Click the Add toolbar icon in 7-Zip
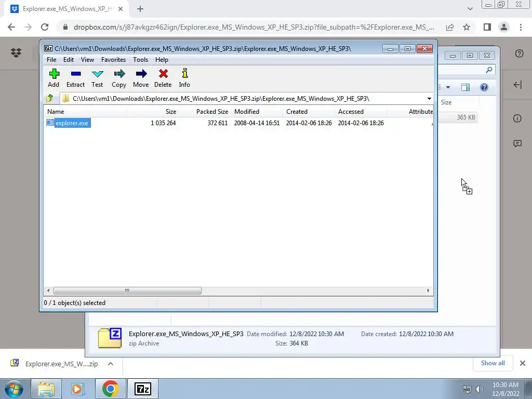Viewport: 532px width, 399px height. pyautogui.click(x=54, y=78)
